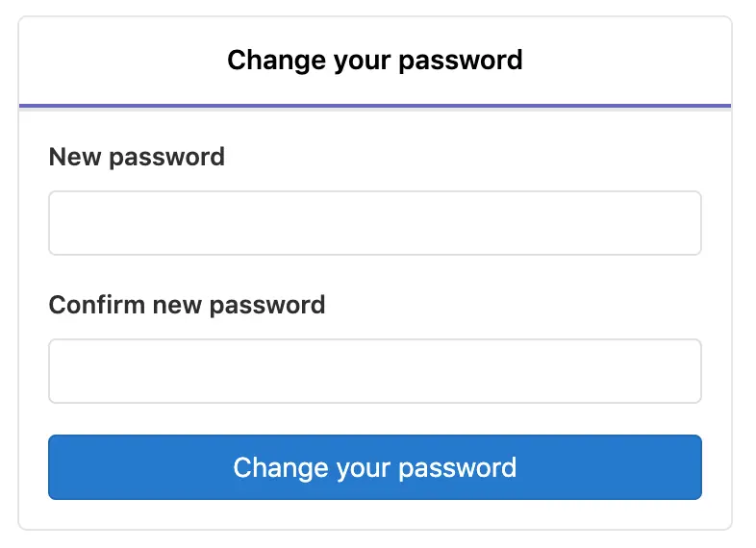Viewport: 756px width, 548px height.
Task: Click the New password input field
Action: click(374, 223)
